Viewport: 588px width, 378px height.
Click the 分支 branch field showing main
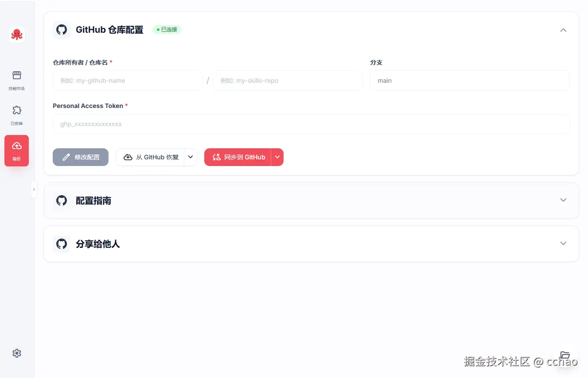pos(470,81)
